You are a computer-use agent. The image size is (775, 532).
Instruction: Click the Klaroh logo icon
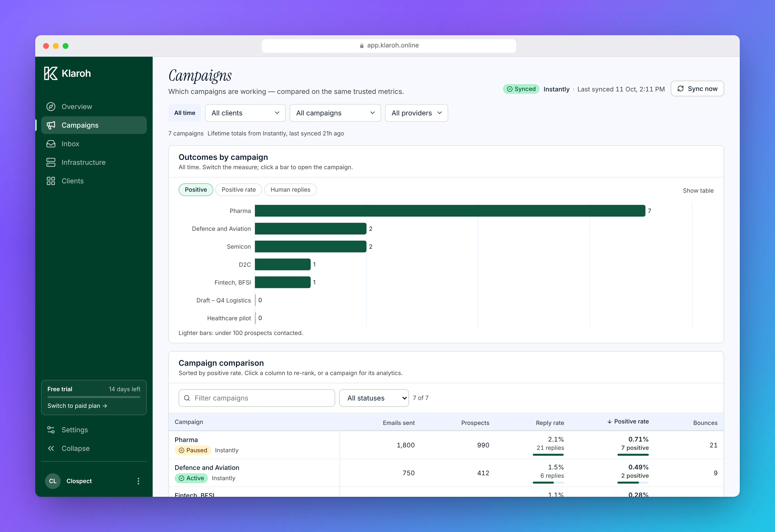pos(51,73)
